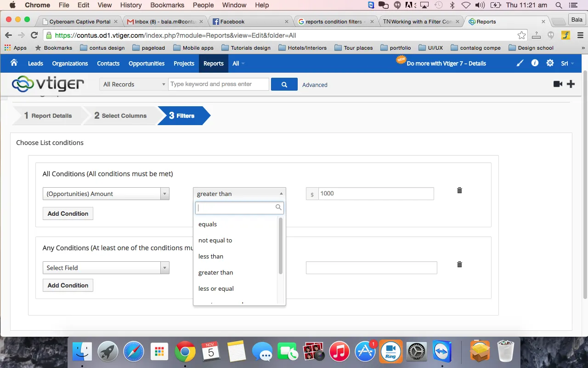Open the Tour places bookmark folder
The width and height of the screenshot is (588, 368).
[354, 48]
